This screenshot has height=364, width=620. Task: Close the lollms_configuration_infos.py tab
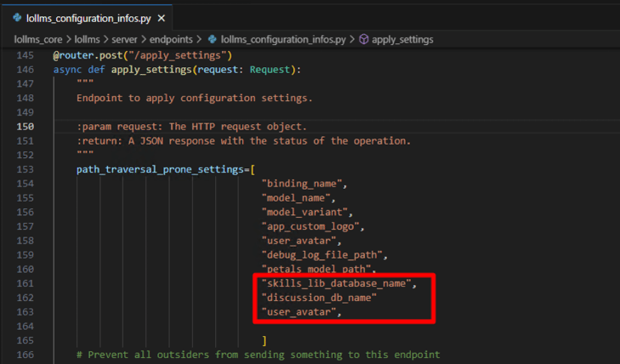[162, 17]
